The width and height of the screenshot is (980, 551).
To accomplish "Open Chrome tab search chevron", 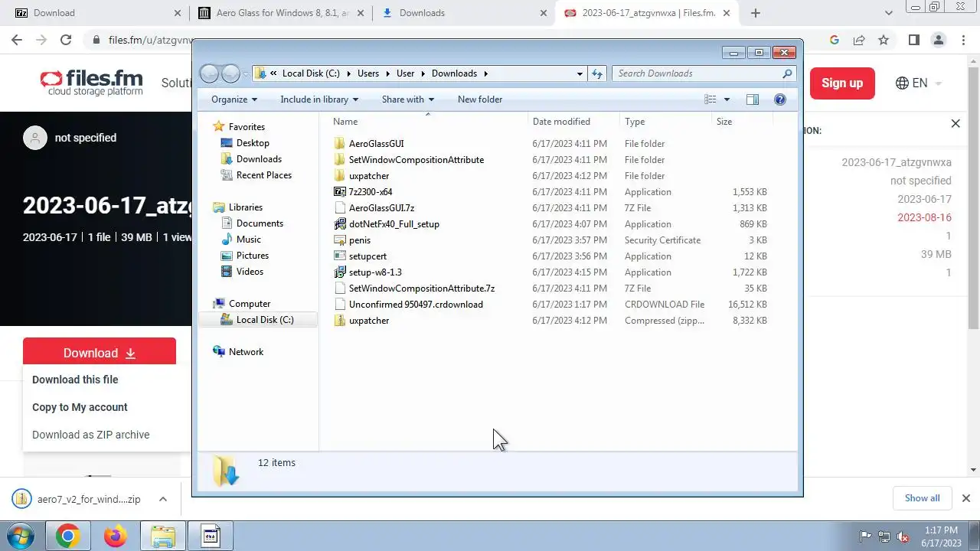I will [889, 13].
